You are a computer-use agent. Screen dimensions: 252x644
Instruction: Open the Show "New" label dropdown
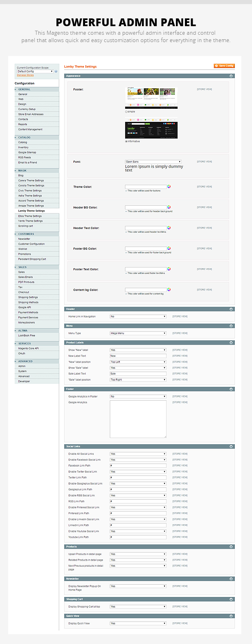pos(138,350)
